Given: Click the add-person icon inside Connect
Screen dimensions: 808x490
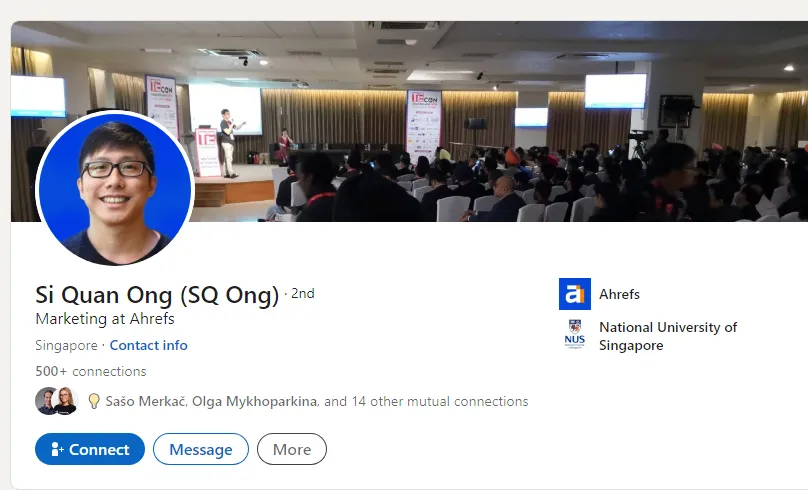Looking at the screenshot, I should coord(57,449).
